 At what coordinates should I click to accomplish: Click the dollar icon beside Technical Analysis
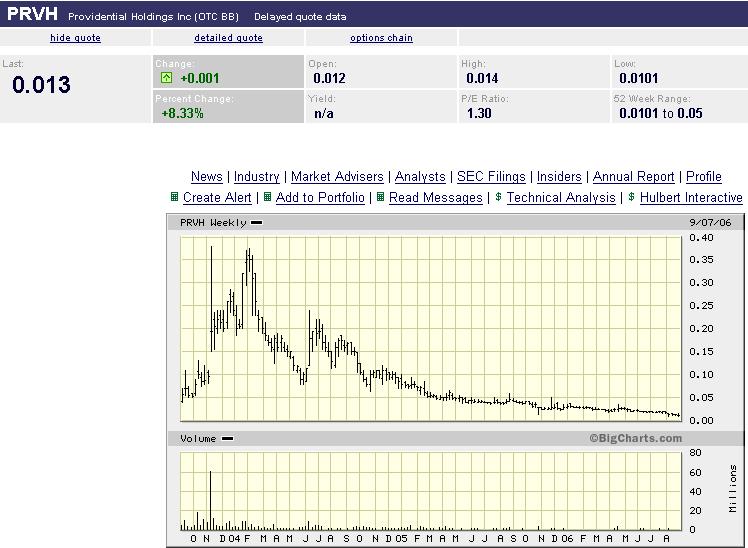pyautogui.click(x=499, y=196)
